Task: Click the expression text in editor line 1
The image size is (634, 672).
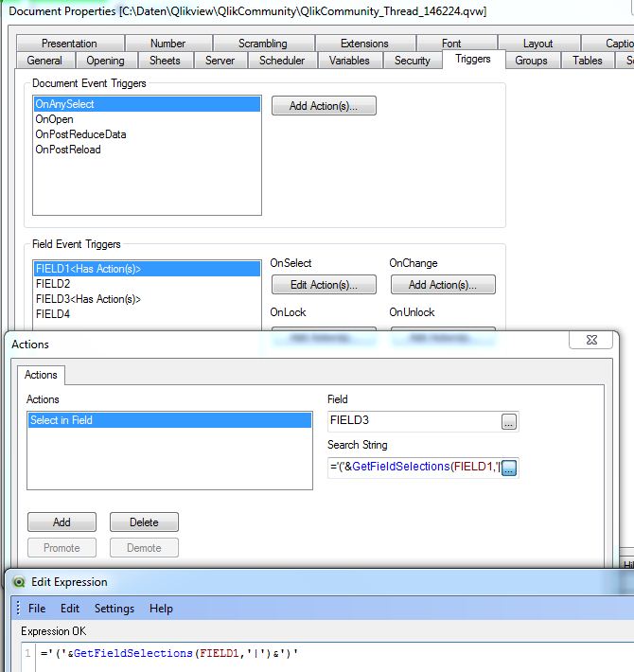Action: point(169,653)
